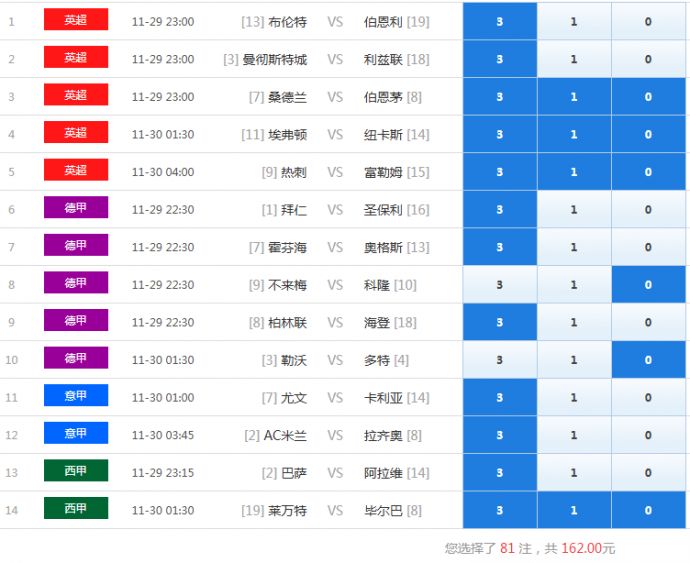This screenshot has height=563, width=690.
Task: Select the 1 (draw) cell for 曼彻斯特城 vs 利兹联
Action: [x=574, y=59]
